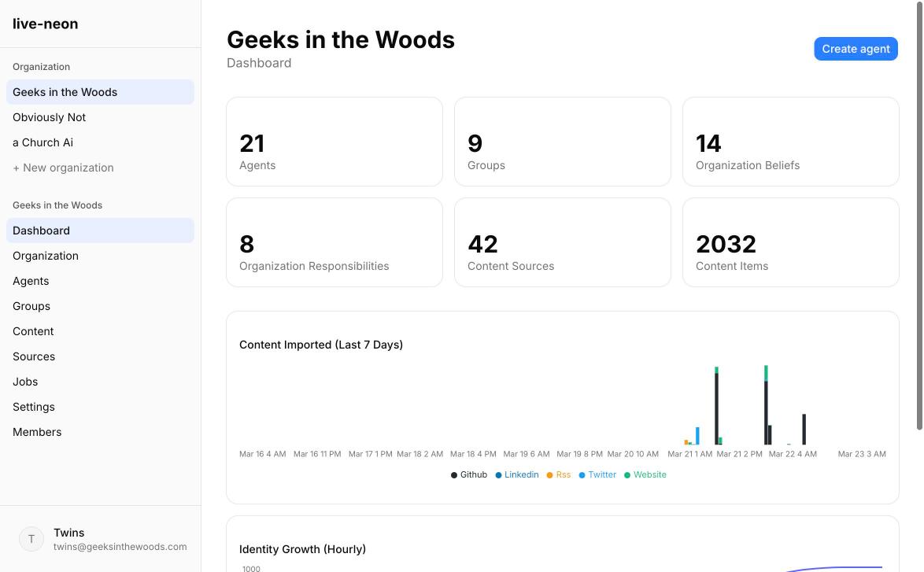The width and height of the screenshot is (924, 572).
Task: Go to the Content page
Action: click(33, 331)
